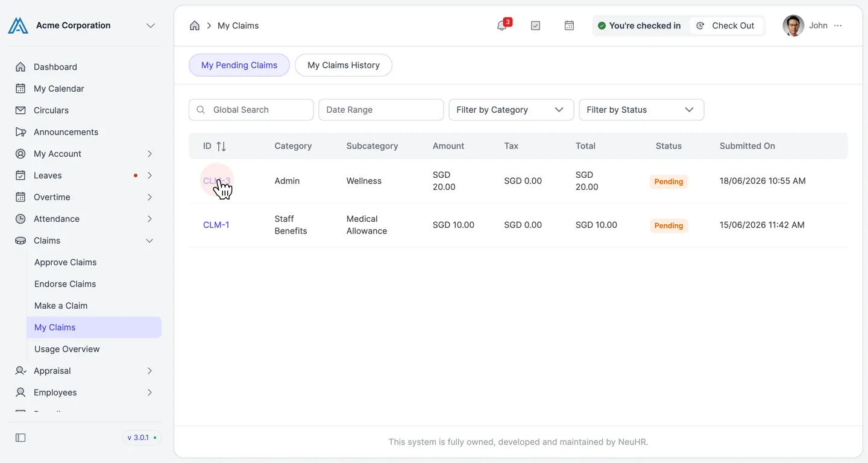
Task: Open the Filter by Status dropdown
Action: coord(641,110)
